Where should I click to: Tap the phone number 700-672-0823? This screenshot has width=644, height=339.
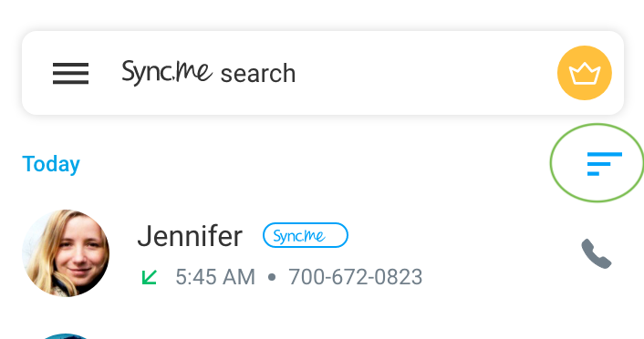pyautogui.click(x=355, y=277)
